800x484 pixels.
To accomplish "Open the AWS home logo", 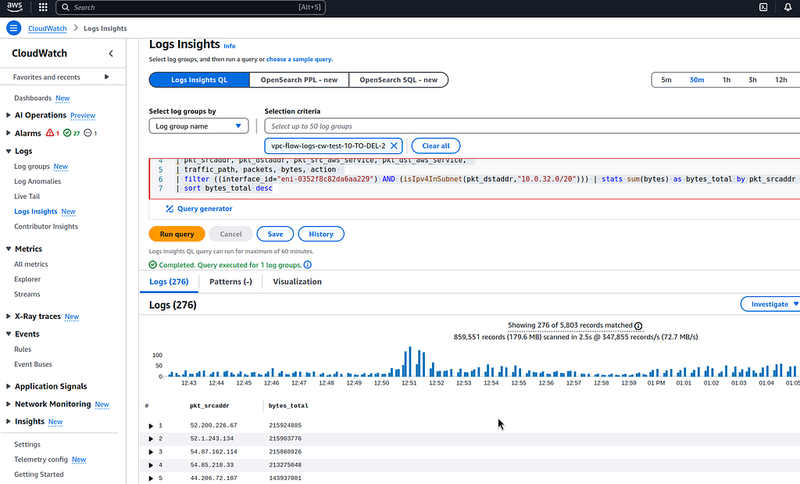I will [14, 7].
